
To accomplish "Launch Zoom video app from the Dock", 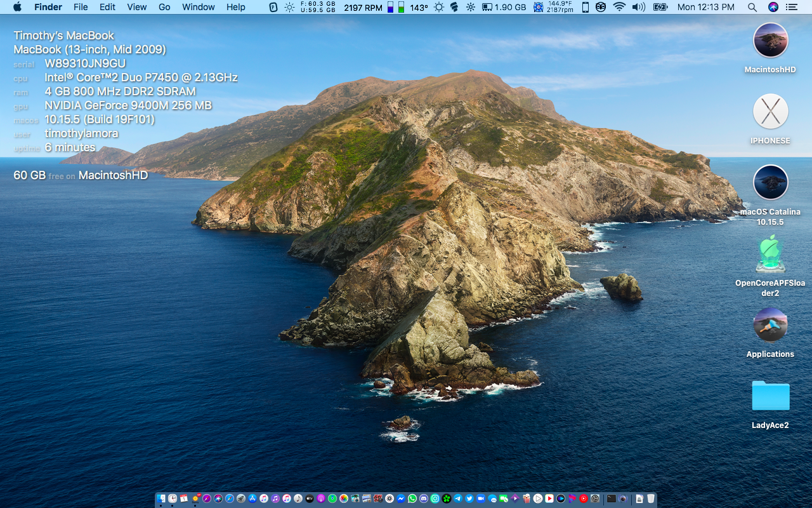I will (x=481, y=498).
